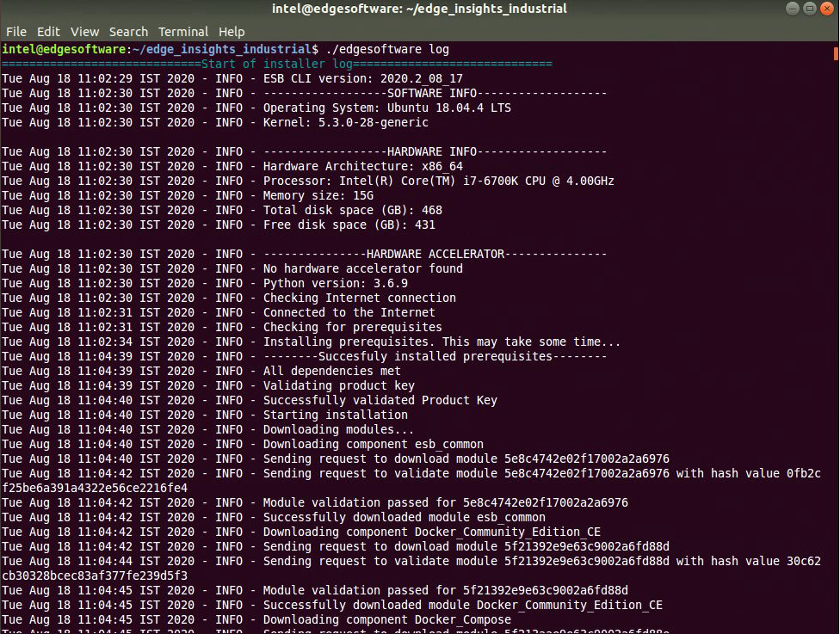
Task: Click the 'Succesfuly installed prerequisites' line
Action: (305, 357)
